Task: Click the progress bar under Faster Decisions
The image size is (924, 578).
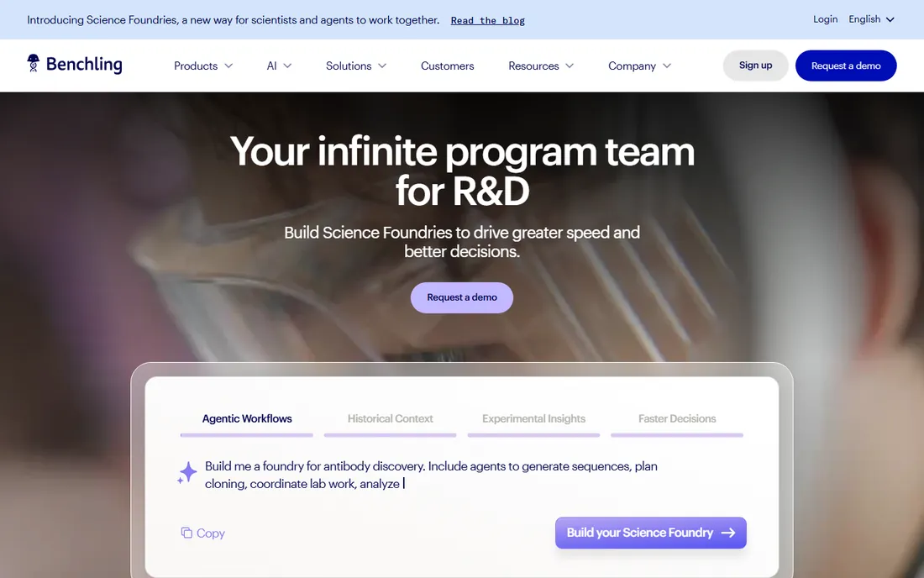Action: tap(677, 435)
